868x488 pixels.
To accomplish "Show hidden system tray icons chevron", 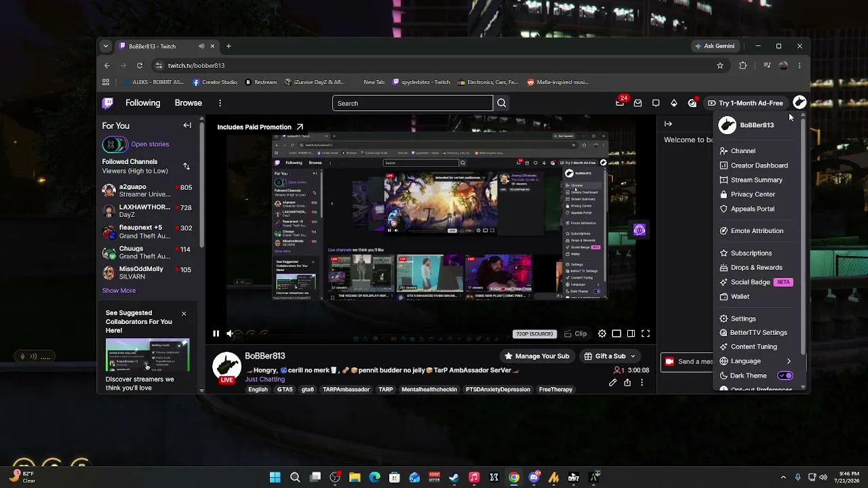I will (783, 477).
